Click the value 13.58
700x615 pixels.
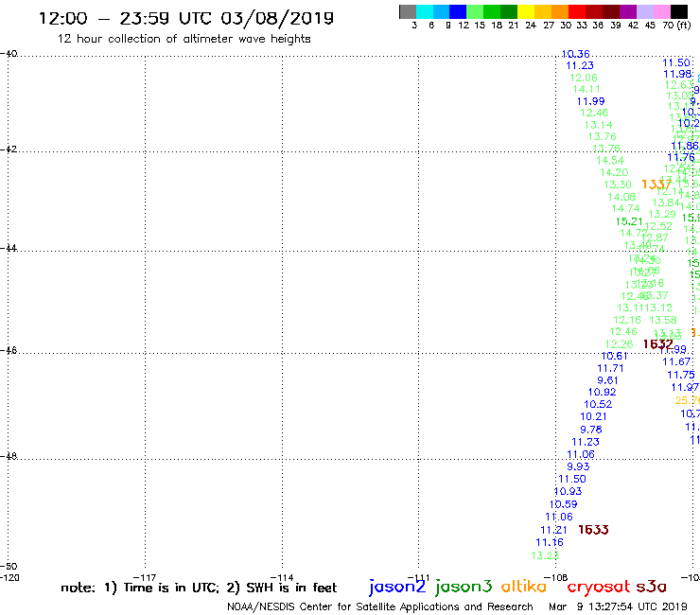coord(663,320)
